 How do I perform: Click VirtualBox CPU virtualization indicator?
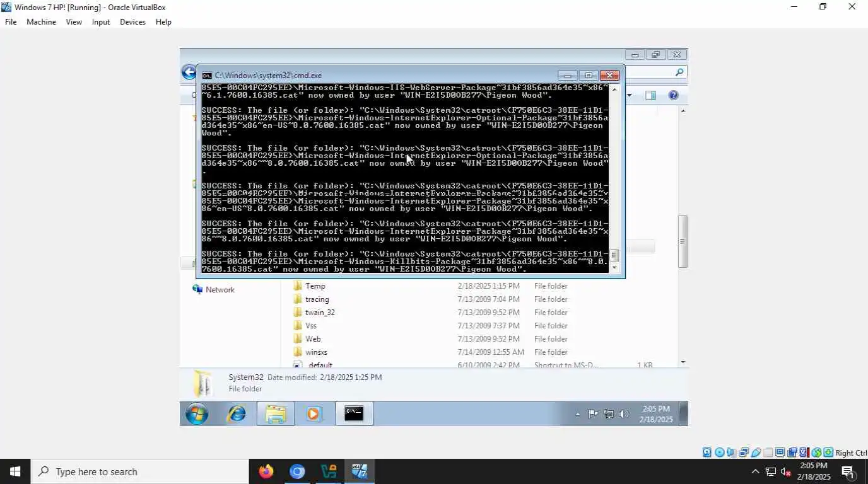(804, 452)
